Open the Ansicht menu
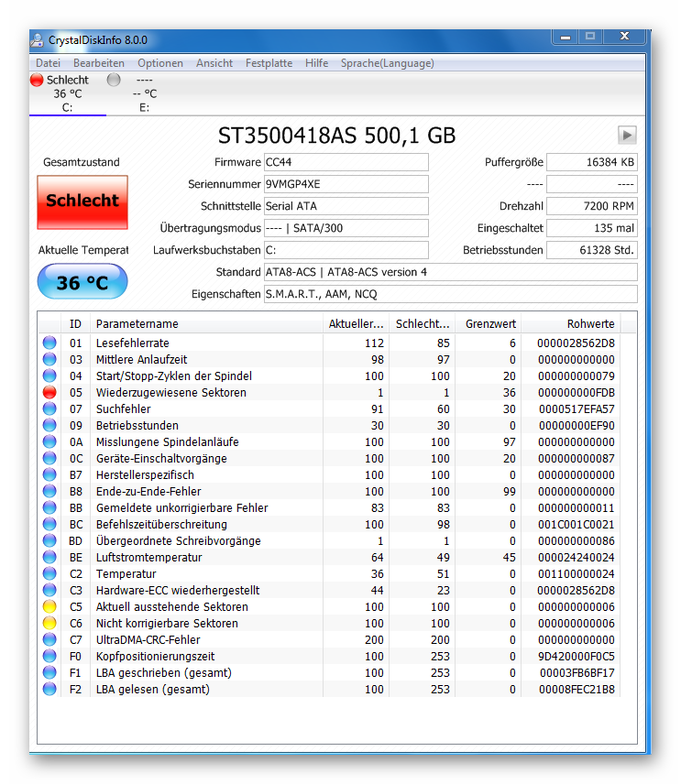Viewport: 681px width, 784px height. click(x=214, y=63)
